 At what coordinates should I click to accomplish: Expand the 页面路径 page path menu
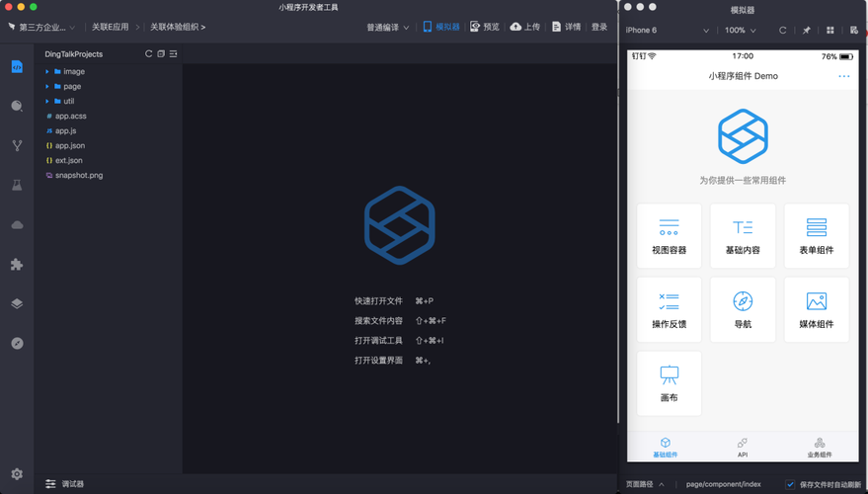click(645, 484)
